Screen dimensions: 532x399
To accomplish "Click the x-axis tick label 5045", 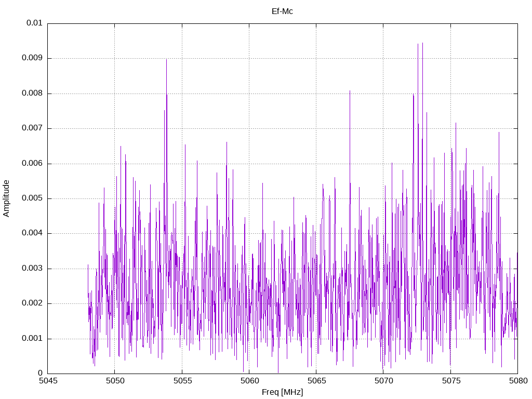I will click(x=48, y=381).
